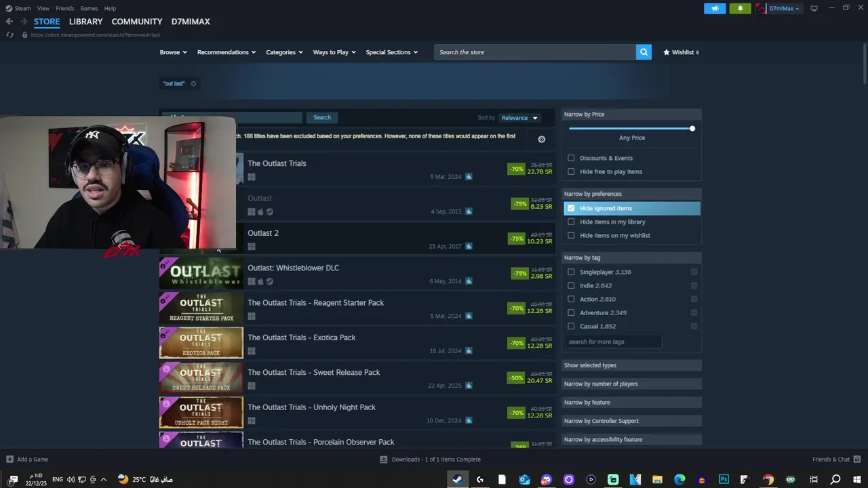Change Sort by Relevance dropdown
868x488 pixels.
[x=519, y=118]
